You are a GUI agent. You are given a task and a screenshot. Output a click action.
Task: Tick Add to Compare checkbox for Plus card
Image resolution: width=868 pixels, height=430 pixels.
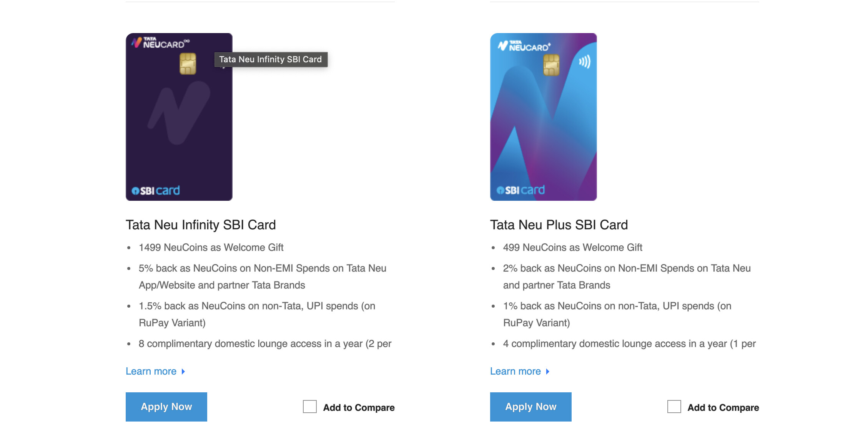[674, 407]
